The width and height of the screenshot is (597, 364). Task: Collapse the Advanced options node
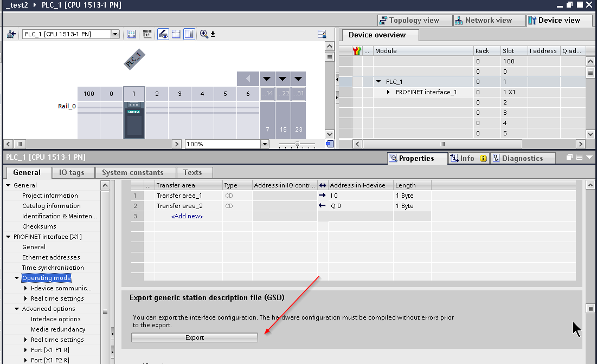tap(17, 309)
